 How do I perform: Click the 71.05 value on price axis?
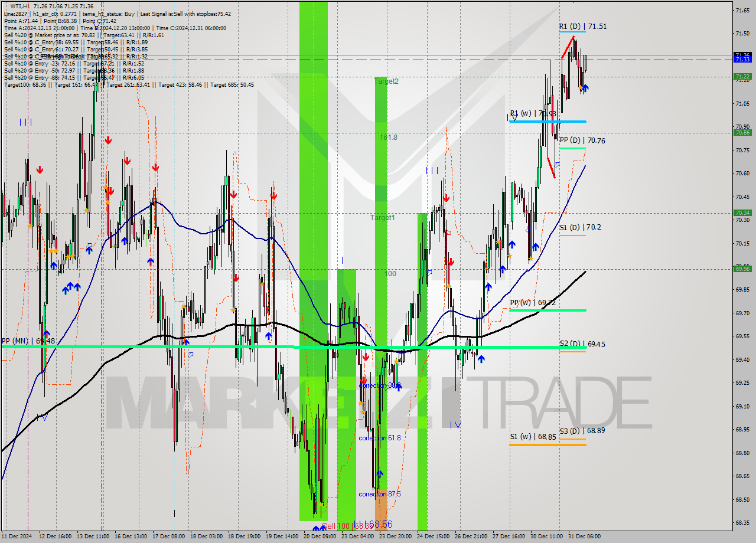click(742, 104)
